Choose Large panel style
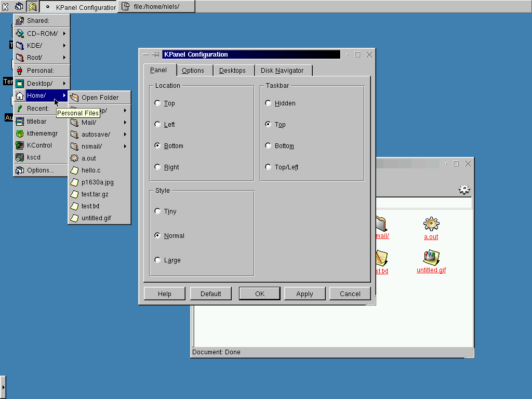The width and height of the screenshot is (532, 399). pos(157,260)
